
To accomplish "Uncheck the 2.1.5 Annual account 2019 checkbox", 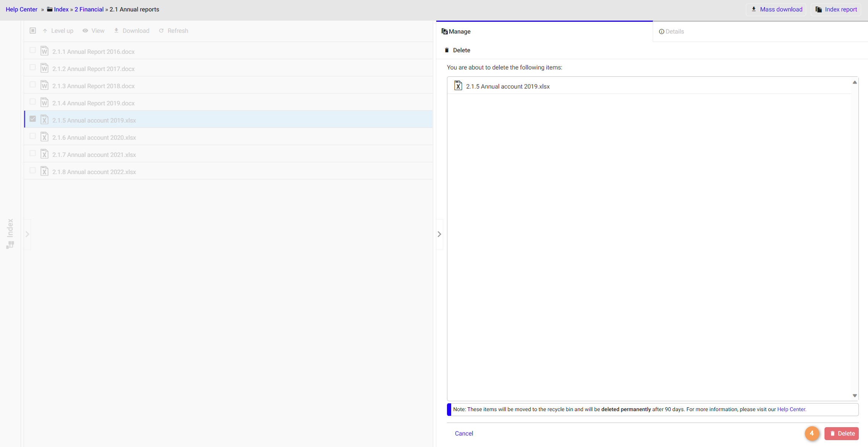I will click(x=33, y=119).
